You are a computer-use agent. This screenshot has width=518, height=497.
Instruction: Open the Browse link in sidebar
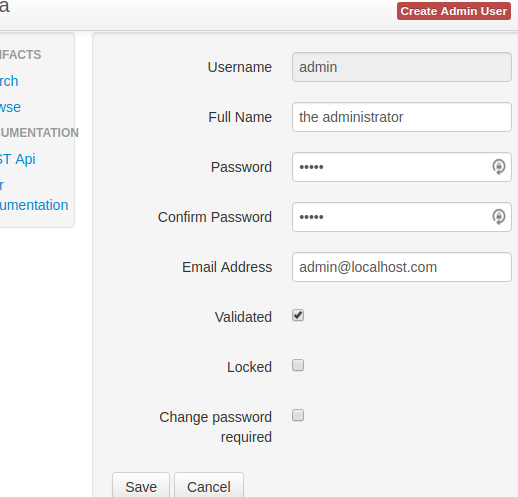(x=10, y=107)
